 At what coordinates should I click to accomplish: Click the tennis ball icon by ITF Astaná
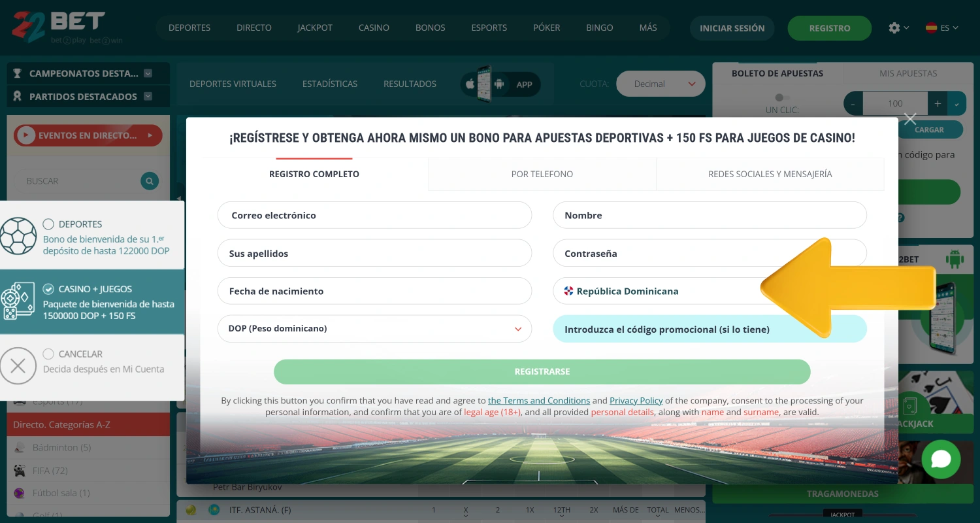191,510
